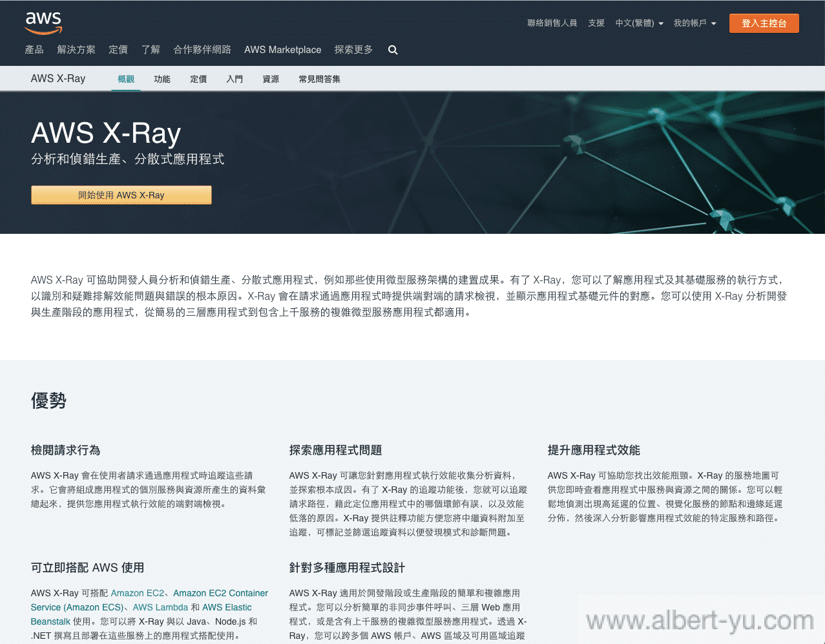Select the 入門 tab
825x644 pixels.
point(235,79)
